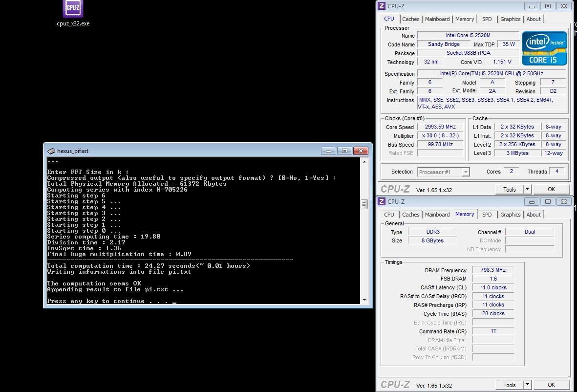Close the lower CPU-Z Memory window

pyautogui.click(x=564, y=202)
